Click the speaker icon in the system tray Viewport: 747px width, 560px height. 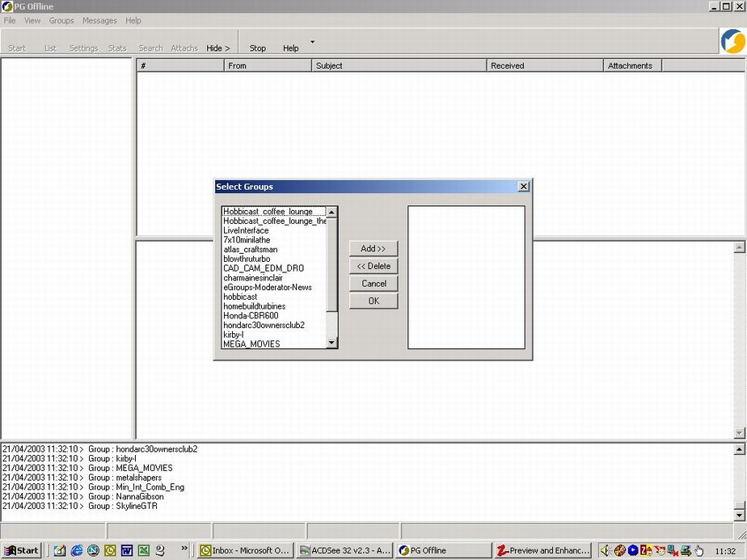point(605,550)
